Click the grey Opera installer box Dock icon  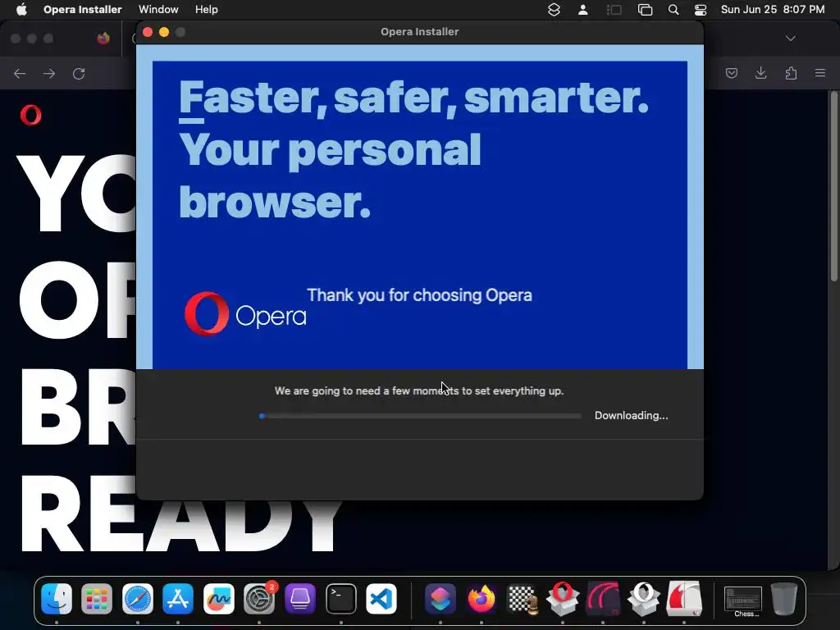[643, 598]
